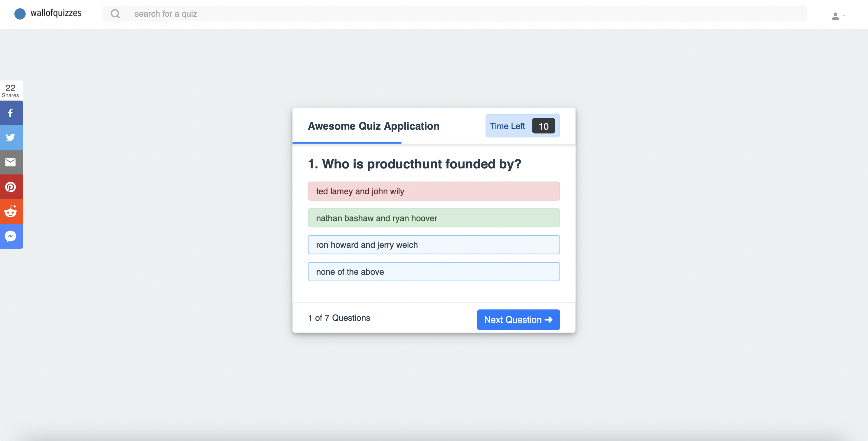Share quiz on Twitter
Screen dimensions: 868x441
click(11, 137)
